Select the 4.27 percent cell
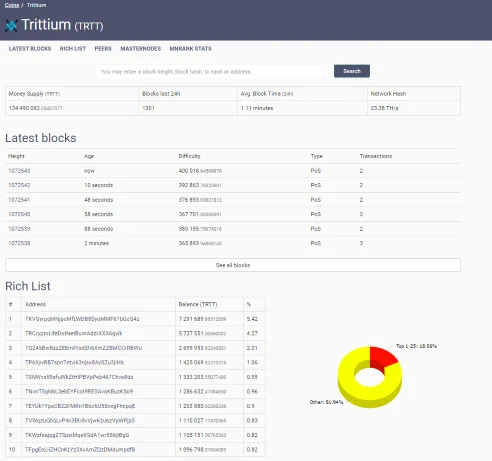The height and width of the screenshot is (461, 492). (252, 333)
